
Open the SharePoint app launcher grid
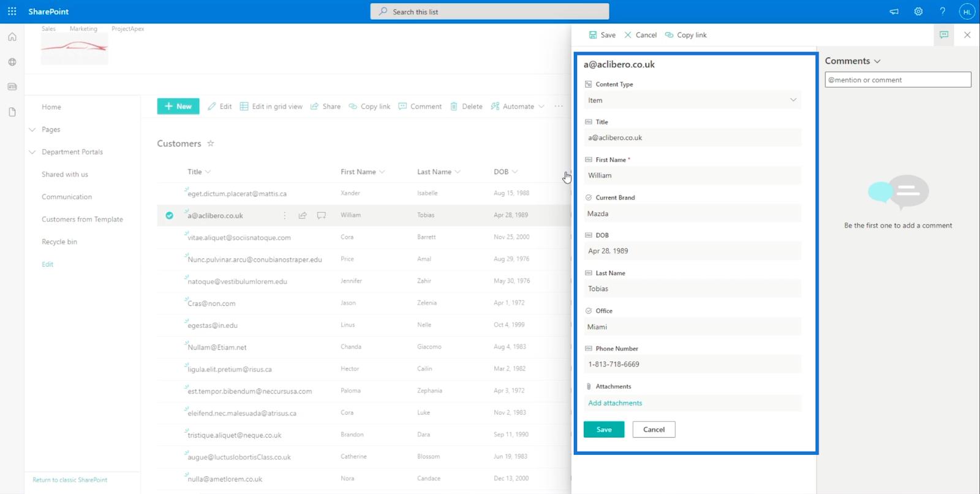point(12,11)
